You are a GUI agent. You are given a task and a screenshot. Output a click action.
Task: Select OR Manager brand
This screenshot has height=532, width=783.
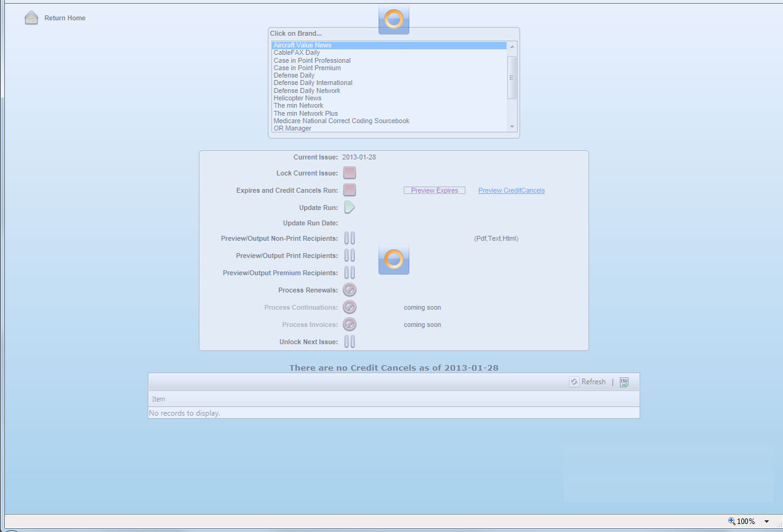coord(389,128)
